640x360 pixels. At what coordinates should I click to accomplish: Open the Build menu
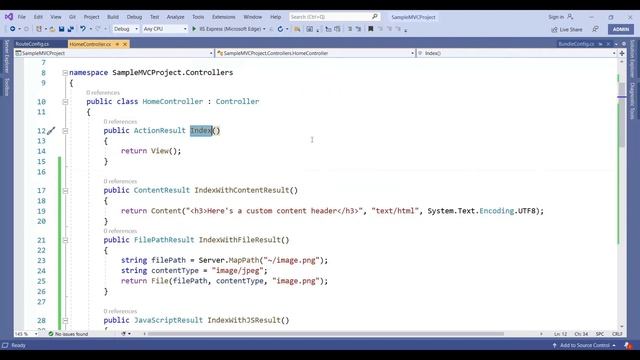tap(113, 17)
